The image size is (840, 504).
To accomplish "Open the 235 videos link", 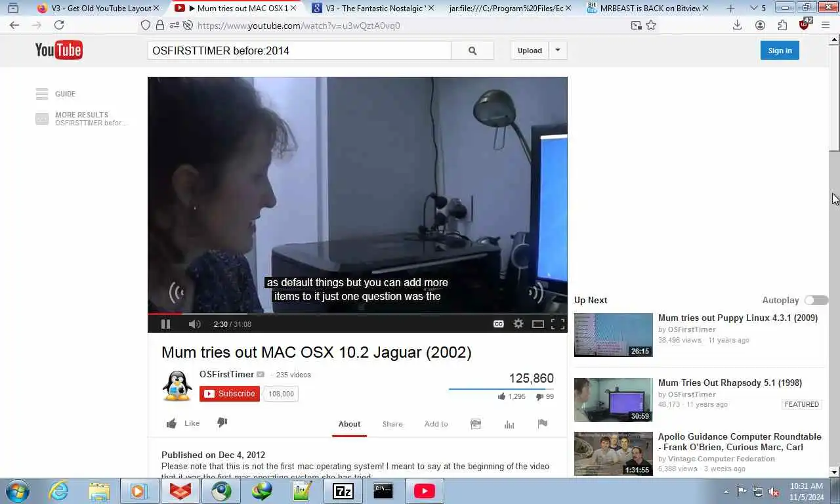I will (x=293, y=375).
